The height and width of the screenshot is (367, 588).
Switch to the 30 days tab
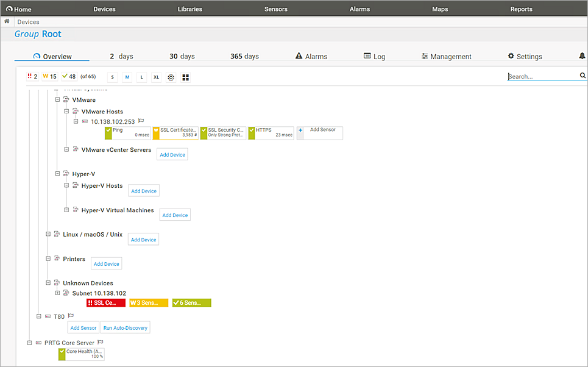pyautogui.click(x=182, y=56)
